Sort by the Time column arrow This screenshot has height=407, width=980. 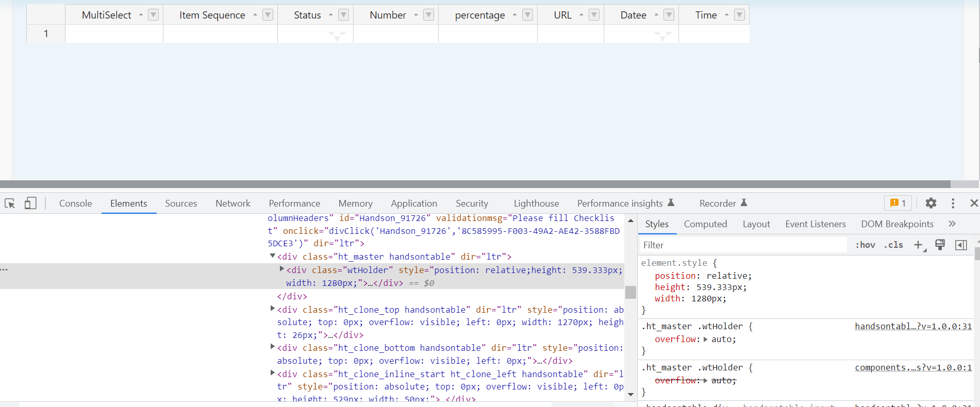pos(726,15)
